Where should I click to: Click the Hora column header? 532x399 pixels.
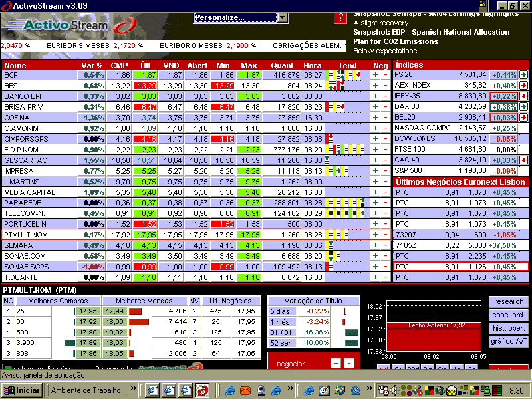click(x=312, y=65)
